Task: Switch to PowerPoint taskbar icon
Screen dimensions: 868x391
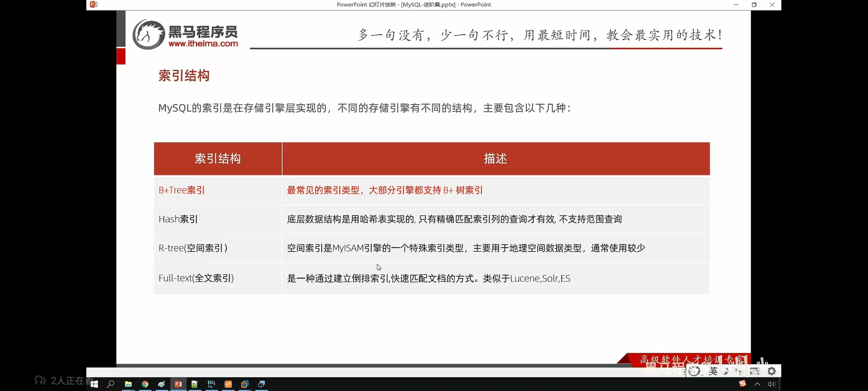Action: [178, 384]
